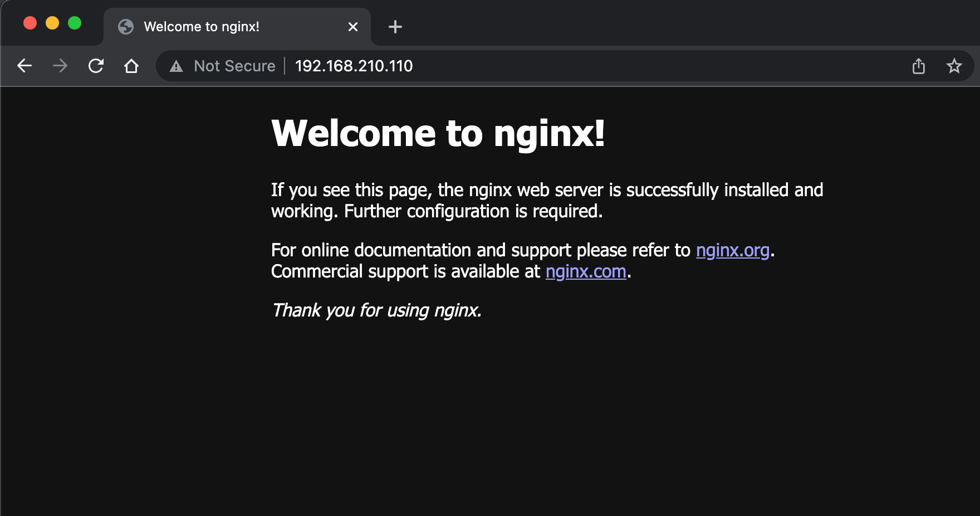Open the browser home page
Viewport: 980px width, 516px height.
coord(131,66)
